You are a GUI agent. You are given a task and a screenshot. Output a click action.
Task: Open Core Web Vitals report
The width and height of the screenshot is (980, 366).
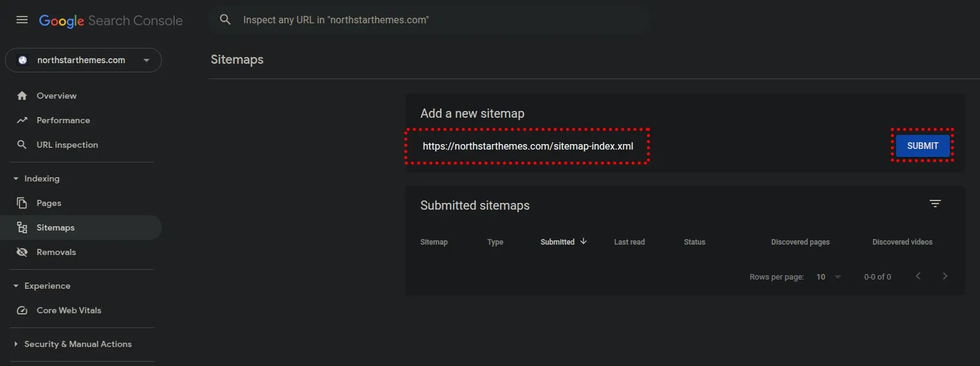click(69, 310)
